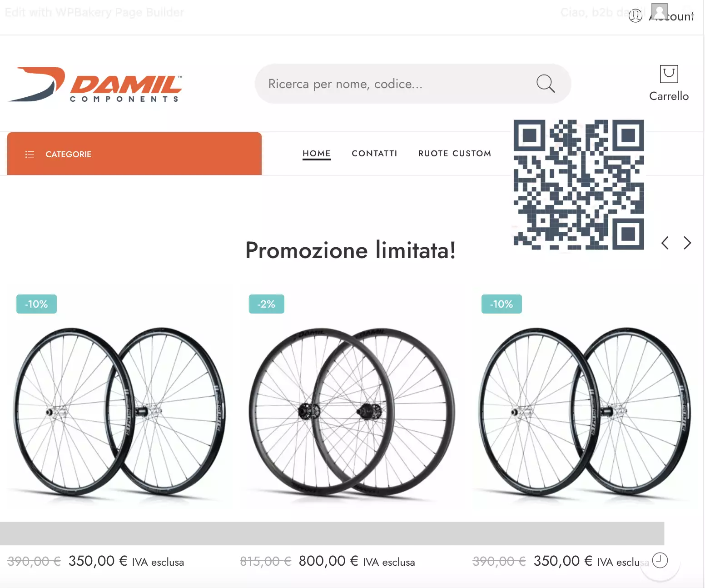Click the list icon beside CATEGORIE
Viewport: 705px width, 588px height.
[30, 154]
